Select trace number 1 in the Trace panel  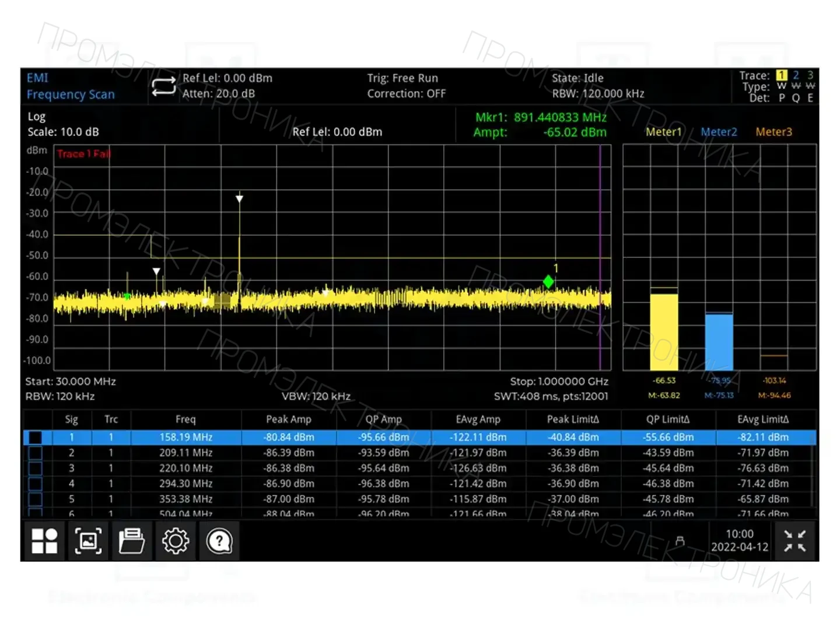782,75
